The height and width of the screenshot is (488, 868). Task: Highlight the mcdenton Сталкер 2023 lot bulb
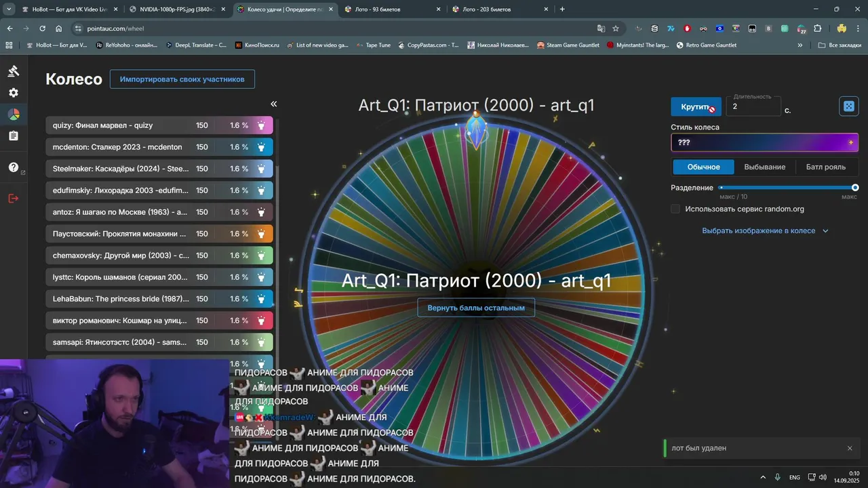tap(262, 147)
